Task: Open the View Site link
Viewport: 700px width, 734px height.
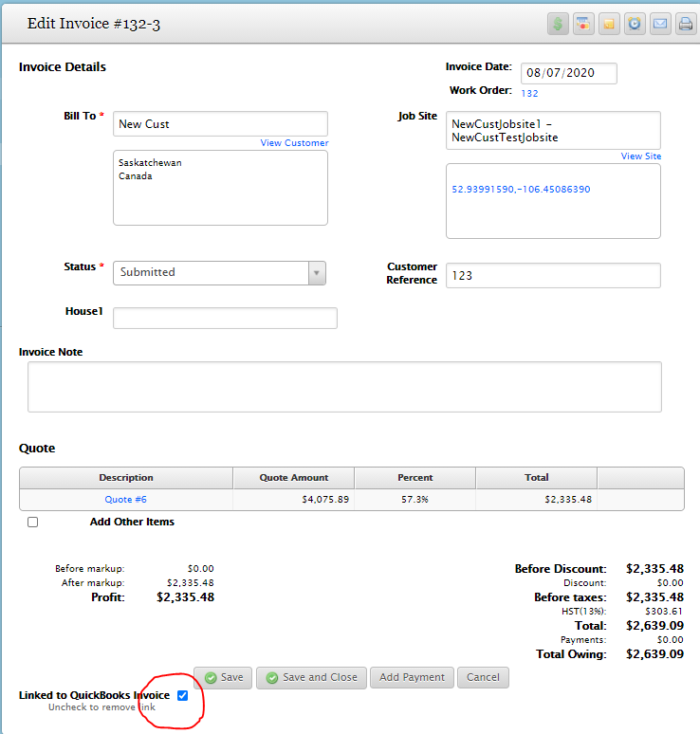Action: tap(641, 156)
